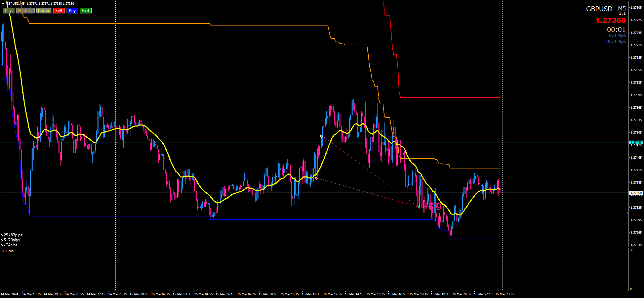Click the large M5 timeframe label
This screenshot has width=644, height=298.
[622, 9]
